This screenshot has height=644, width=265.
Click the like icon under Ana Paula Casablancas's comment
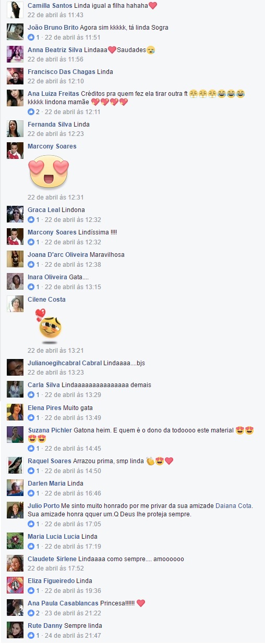click(31, 613)
